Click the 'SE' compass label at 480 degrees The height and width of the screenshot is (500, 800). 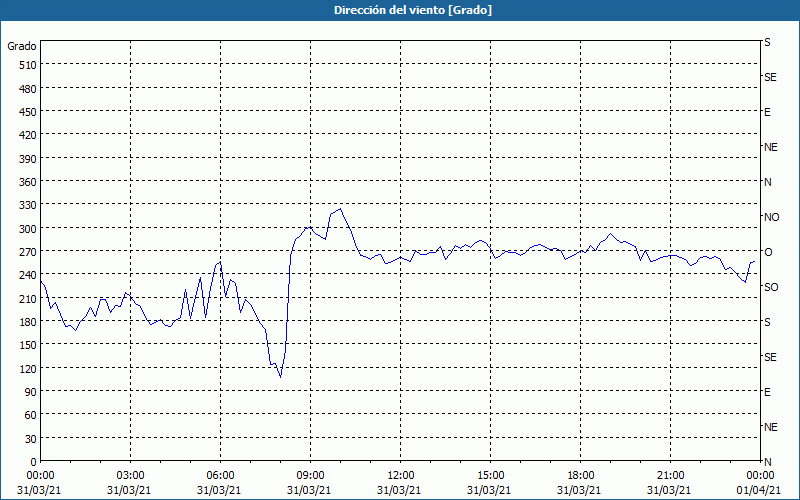(x=770, y=77)
